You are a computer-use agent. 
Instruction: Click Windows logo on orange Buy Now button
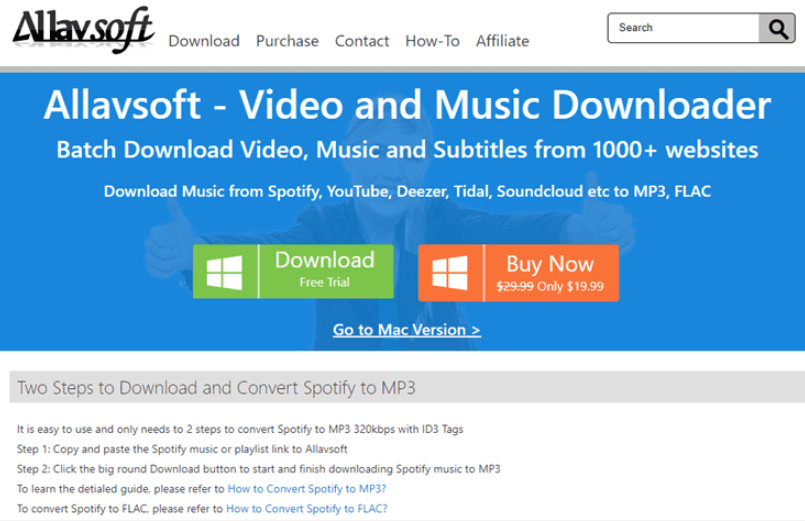[x=450, y=272]
